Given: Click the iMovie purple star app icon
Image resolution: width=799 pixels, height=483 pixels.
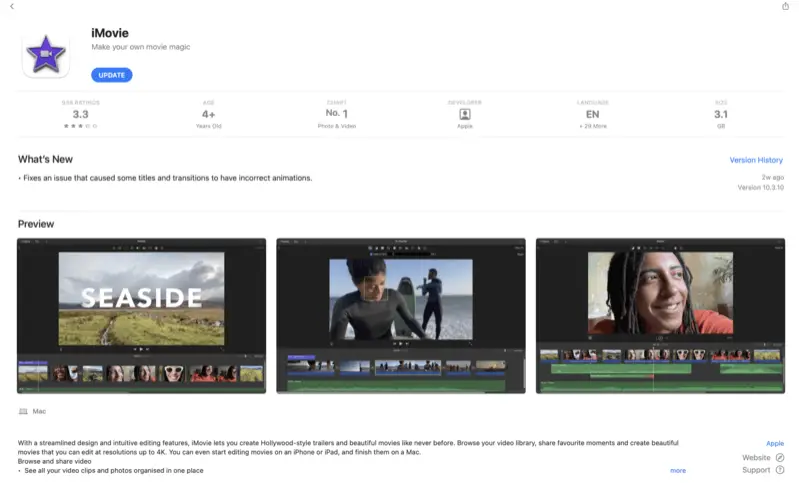Looking at the screenshot, I should click(x=46, y=55).
